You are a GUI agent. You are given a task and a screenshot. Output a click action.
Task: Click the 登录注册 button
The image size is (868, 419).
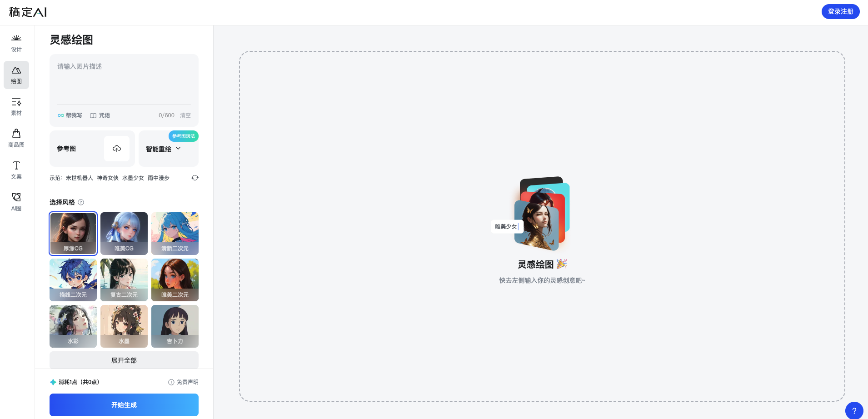pos(840,12)
